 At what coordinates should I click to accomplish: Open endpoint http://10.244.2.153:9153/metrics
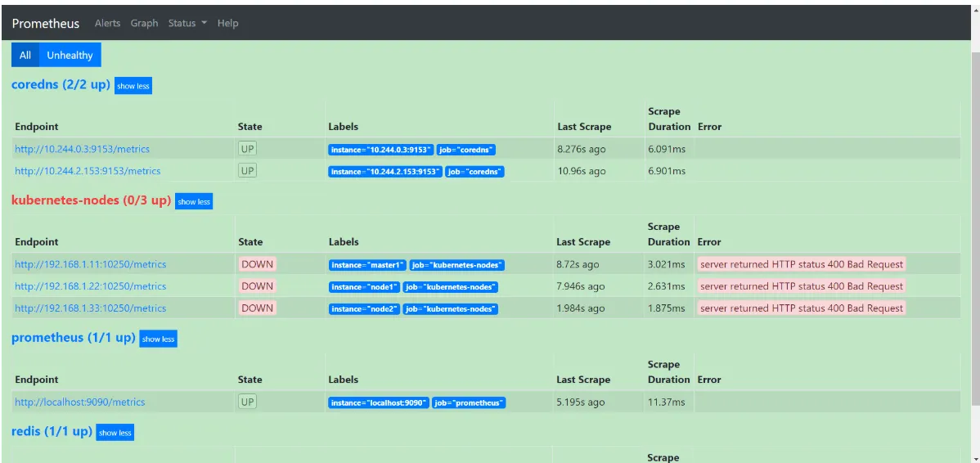click(88, 171)
